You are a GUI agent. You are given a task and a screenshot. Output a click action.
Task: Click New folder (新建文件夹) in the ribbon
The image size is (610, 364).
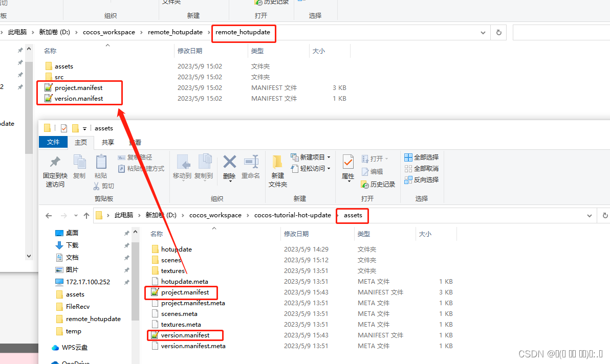[278, 171]
